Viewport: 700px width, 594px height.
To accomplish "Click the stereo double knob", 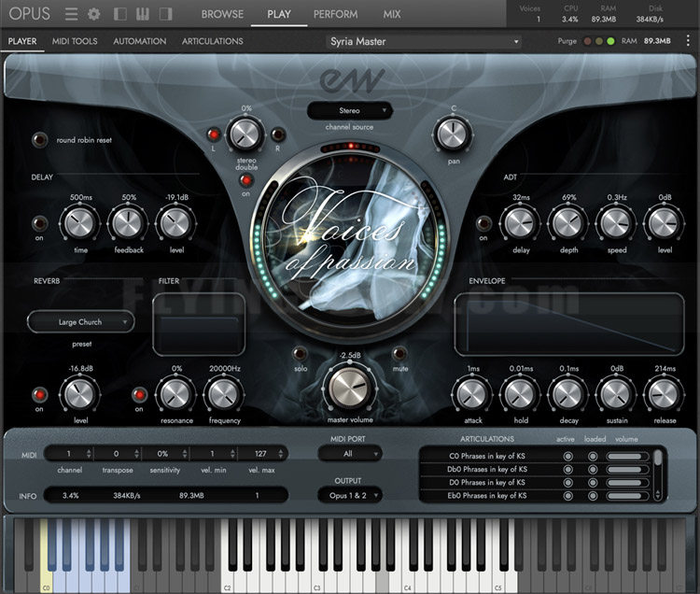I will 245,134.
